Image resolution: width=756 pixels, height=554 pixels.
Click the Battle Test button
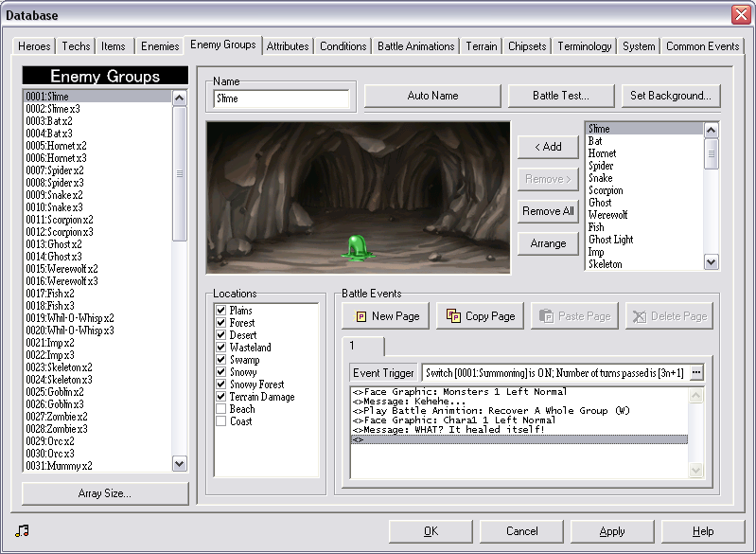coord(560,96)
